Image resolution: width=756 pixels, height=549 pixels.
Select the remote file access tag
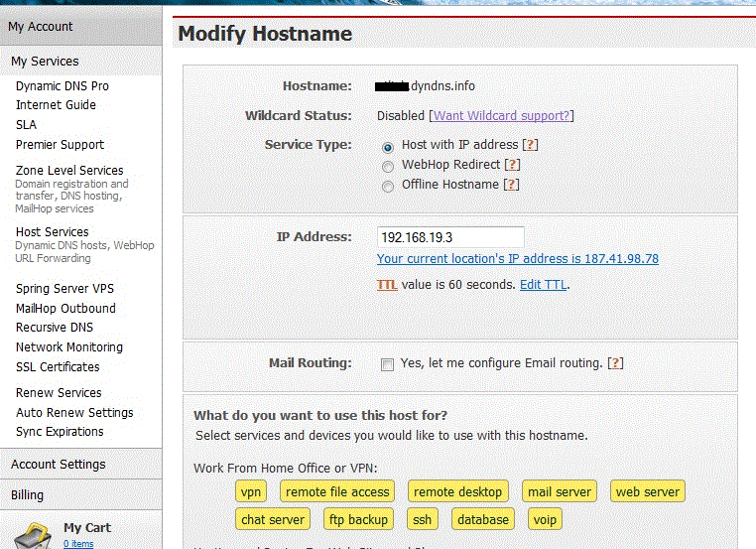point(337,492)
